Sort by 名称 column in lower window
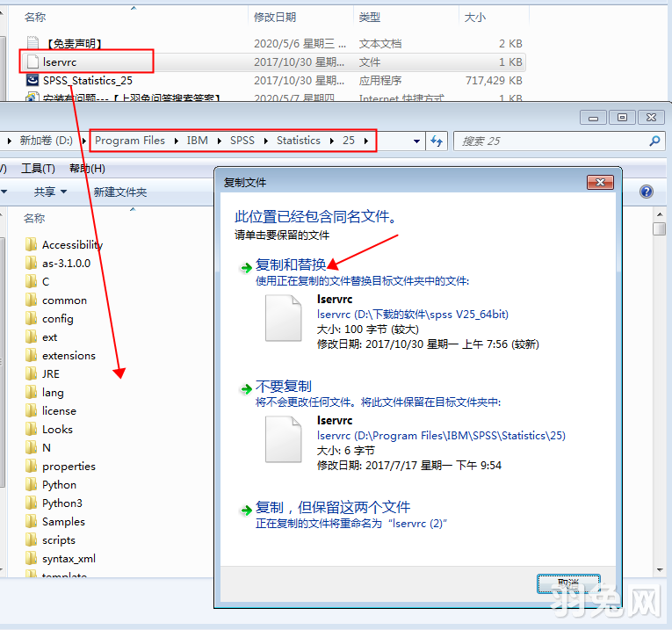This screenshot has width=672, height=630. click(34, 218)
